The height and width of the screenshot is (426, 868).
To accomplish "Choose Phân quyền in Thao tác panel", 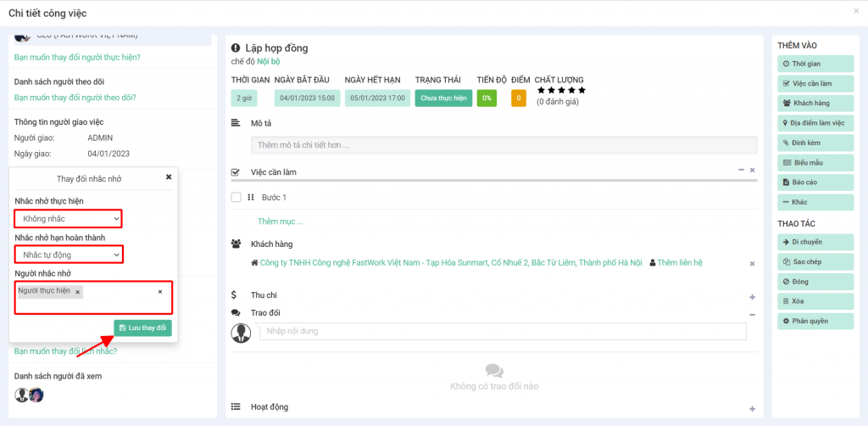I will [x=815, y=322].
